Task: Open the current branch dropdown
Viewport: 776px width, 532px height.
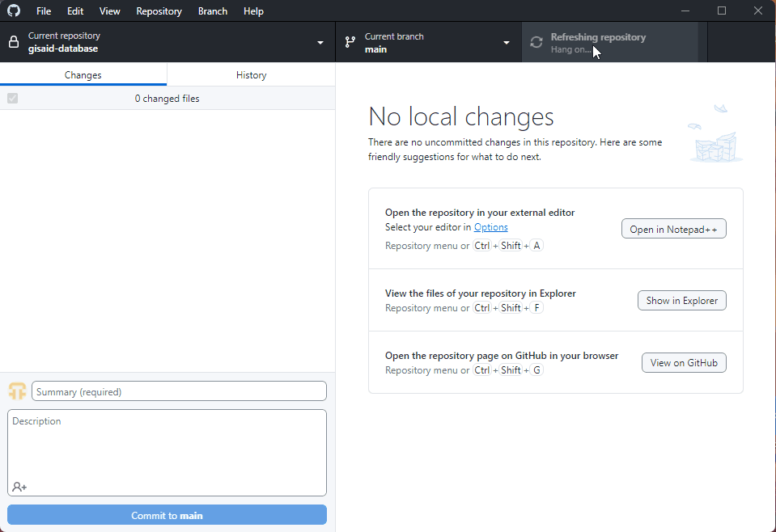Action: pos(506,42)
